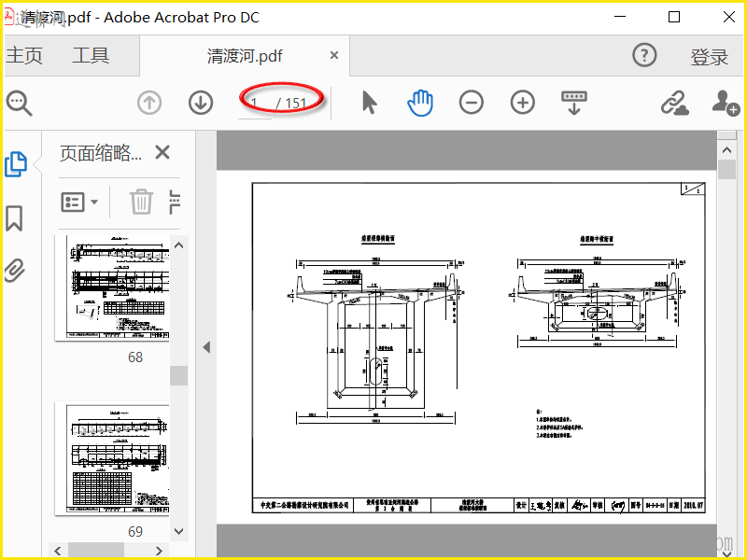This screenshot has height=560, width=747.
Task: Share the file via link icon
Action: 674,103
